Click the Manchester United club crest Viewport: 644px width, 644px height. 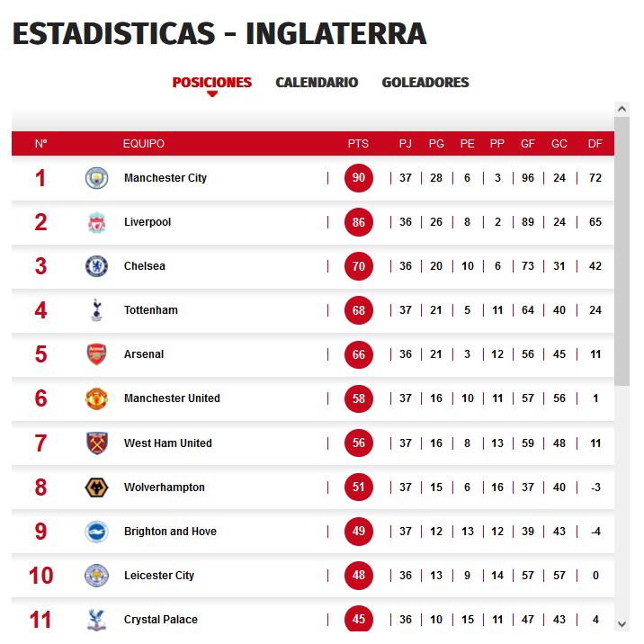tap(96, 398)
